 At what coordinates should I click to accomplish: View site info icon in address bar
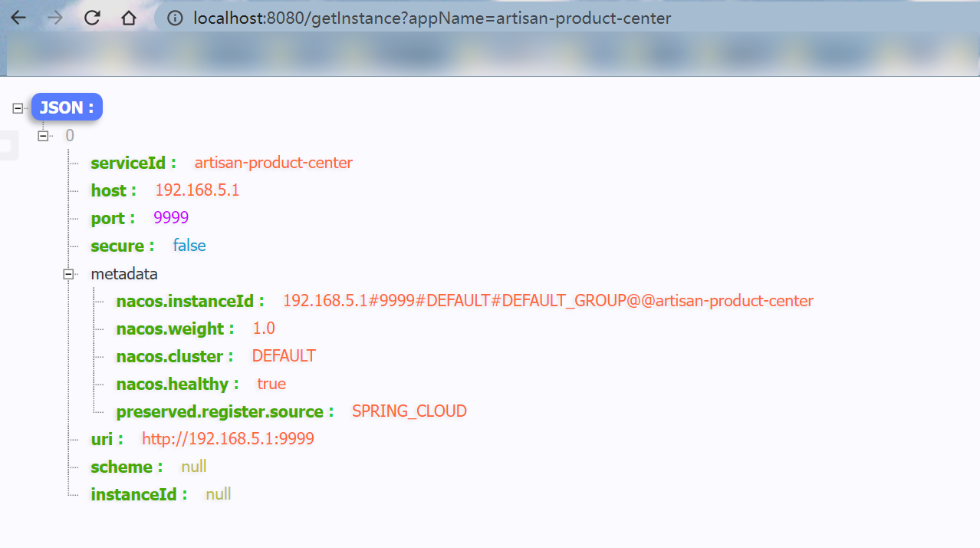tap(175, 18)
